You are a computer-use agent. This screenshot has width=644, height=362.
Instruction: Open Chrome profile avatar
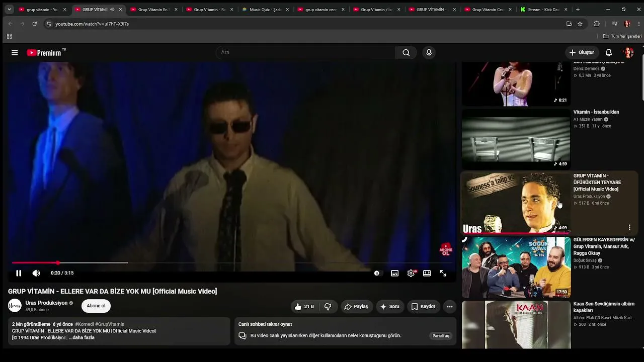[627, 24]
